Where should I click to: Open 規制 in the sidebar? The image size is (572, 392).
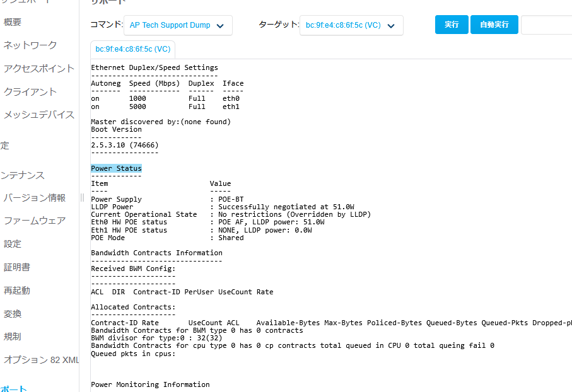click(x=13, y=337)
